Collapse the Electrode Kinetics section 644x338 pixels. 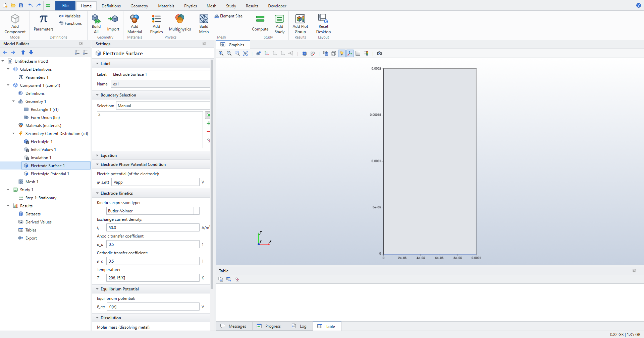(x=97, y=193)
